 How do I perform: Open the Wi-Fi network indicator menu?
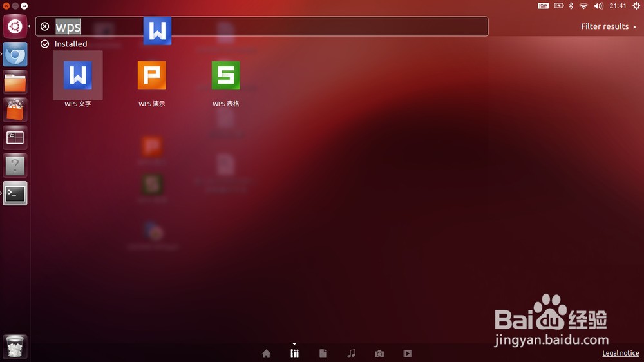point(583,6)
